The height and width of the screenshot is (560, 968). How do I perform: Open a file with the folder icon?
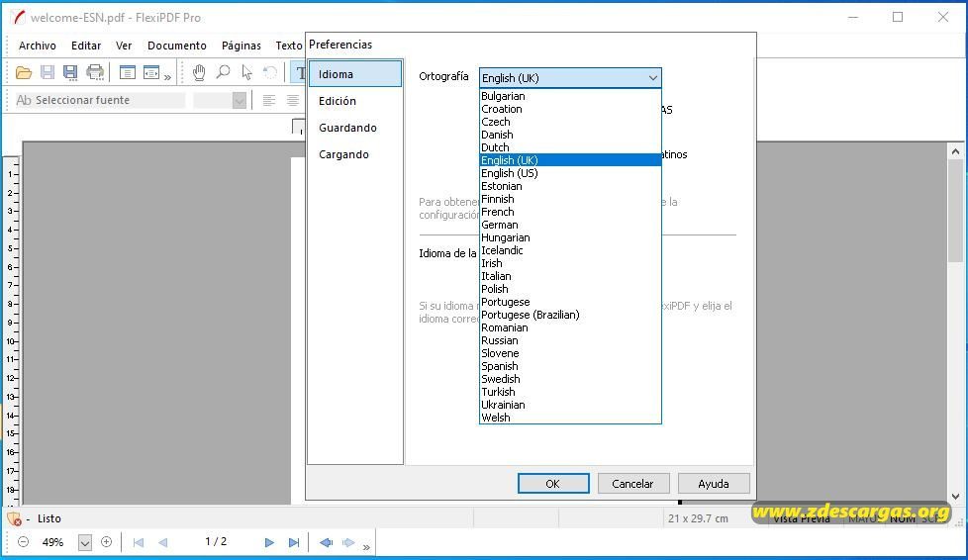pyautogui.click(x=24, y=73)
